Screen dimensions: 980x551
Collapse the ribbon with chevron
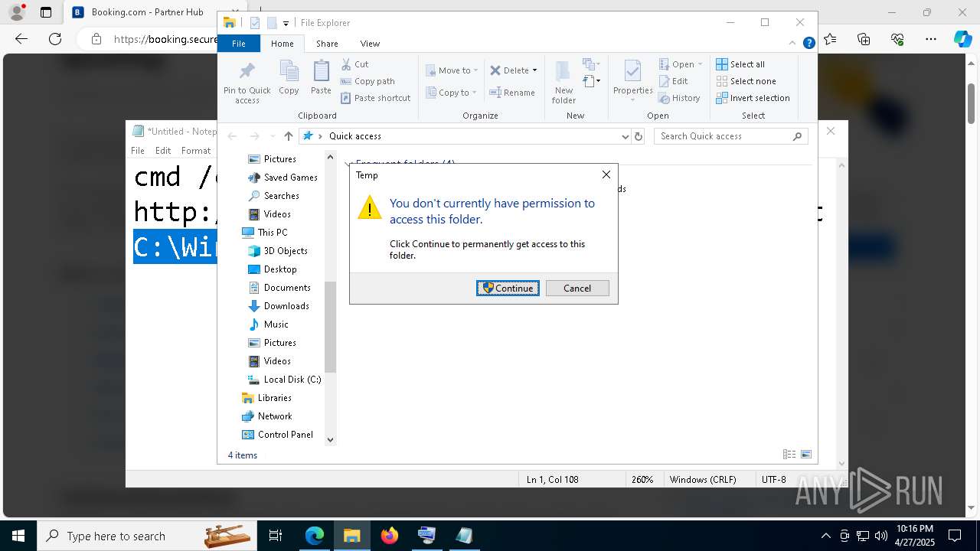pyautogui.click(x=793, y=44)
